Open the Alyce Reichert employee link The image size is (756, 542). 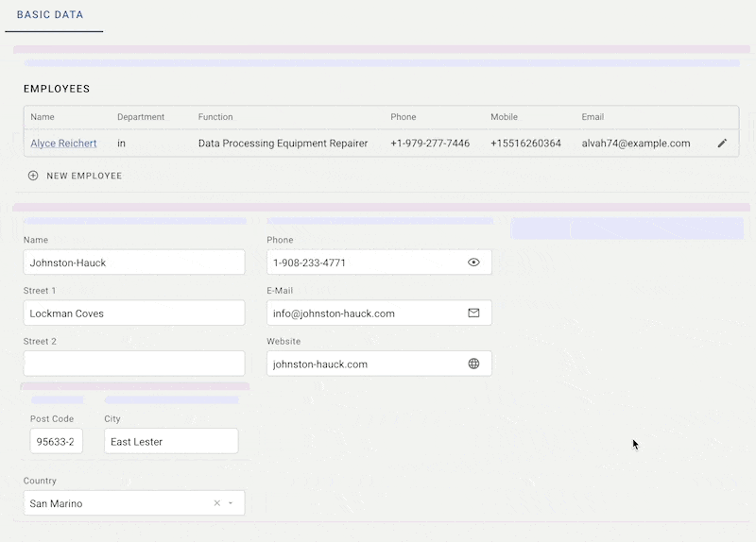(63, 144)
